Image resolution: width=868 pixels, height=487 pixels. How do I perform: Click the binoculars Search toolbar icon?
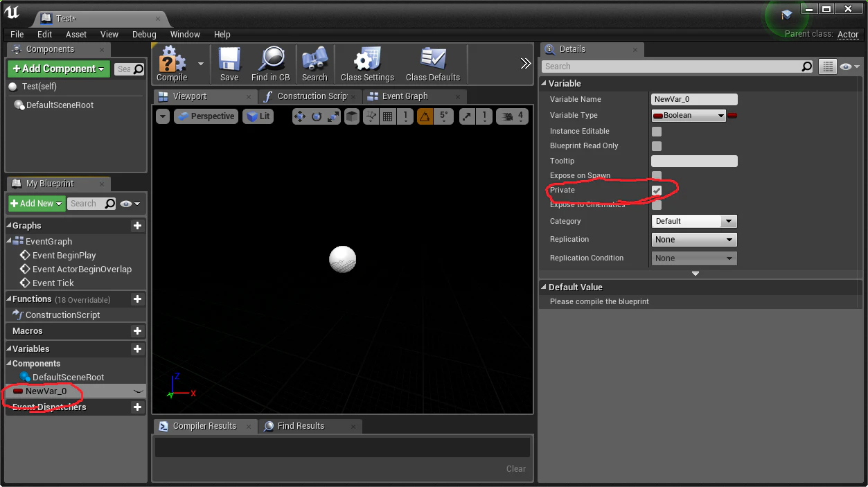315,64
